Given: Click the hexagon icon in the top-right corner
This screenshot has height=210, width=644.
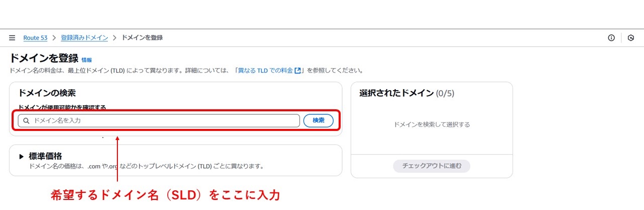Looking at the screenshot, I should [x=631, y=38].
